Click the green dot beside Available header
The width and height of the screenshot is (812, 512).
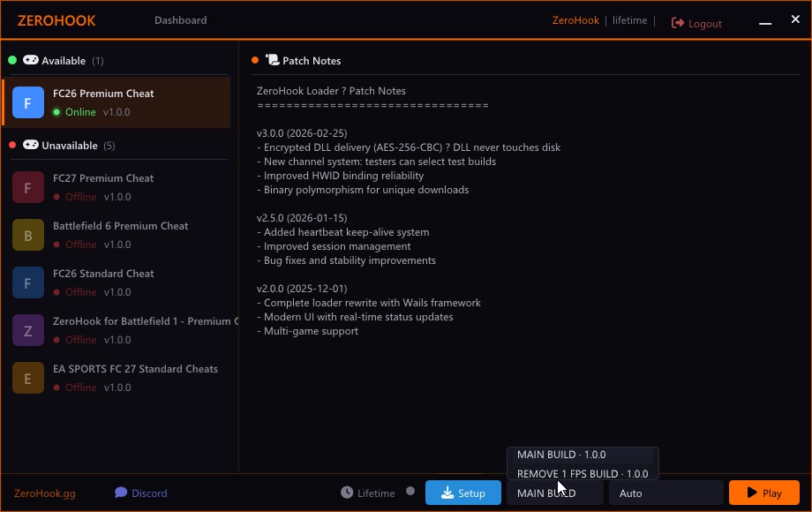click(x=12, y=60)
